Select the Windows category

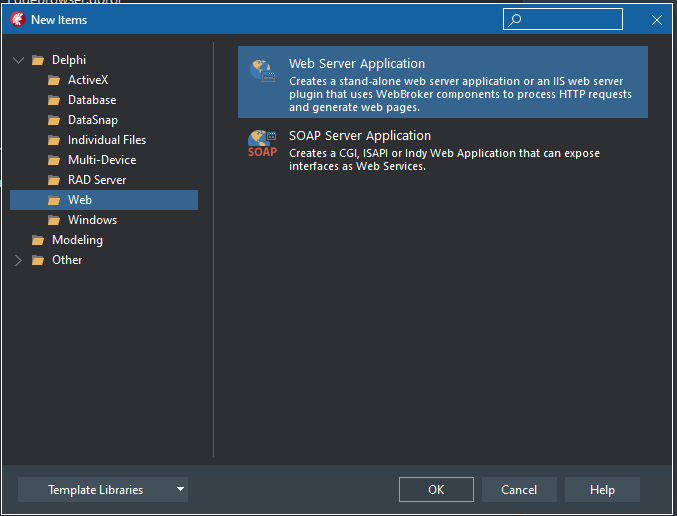(92, 220)
